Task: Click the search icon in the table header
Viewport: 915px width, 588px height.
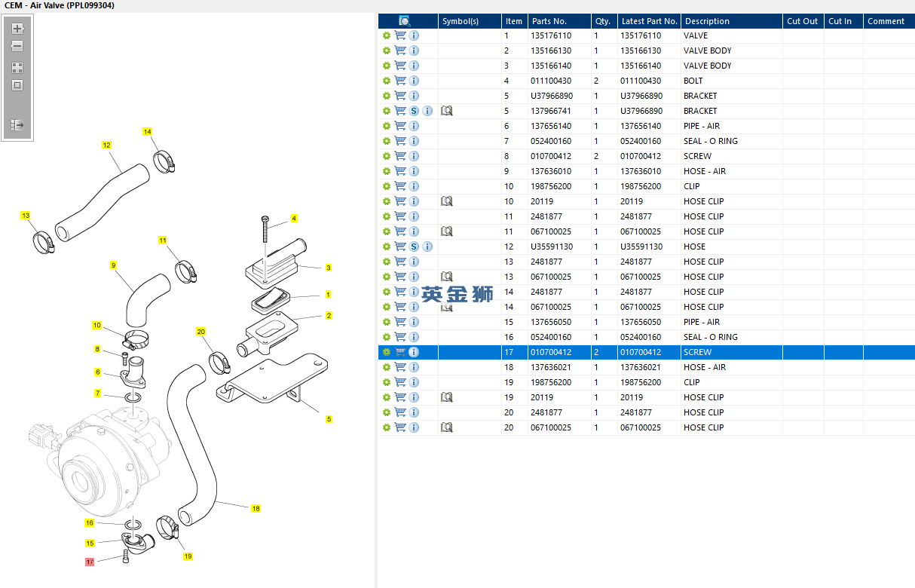Action: click(405, 21)
